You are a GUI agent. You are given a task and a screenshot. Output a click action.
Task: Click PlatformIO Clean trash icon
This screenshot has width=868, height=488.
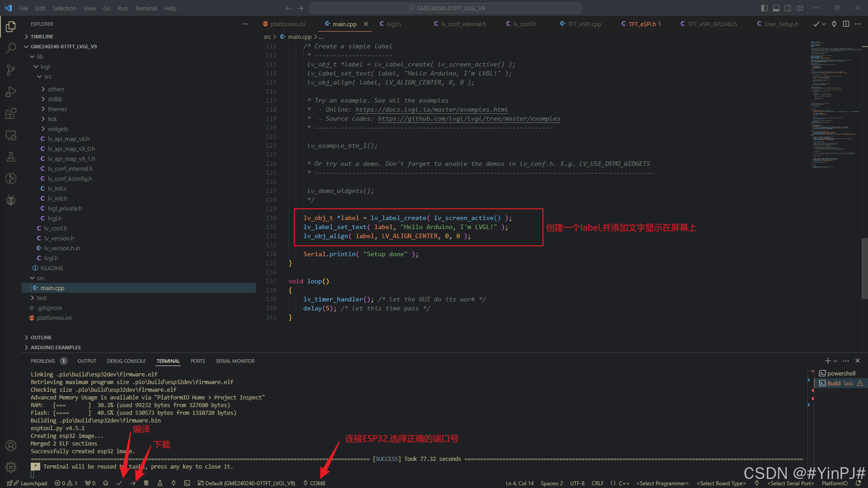coord(146,483)
